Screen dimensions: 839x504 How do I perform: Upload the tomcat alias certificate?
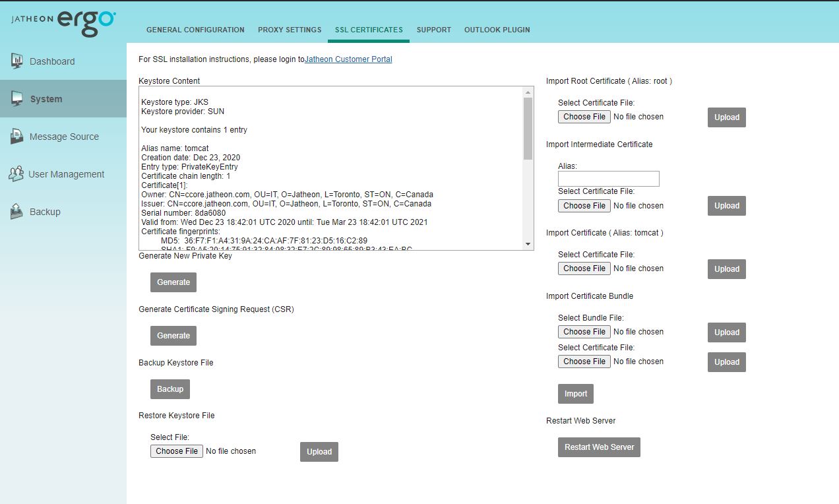click(727, 269)
